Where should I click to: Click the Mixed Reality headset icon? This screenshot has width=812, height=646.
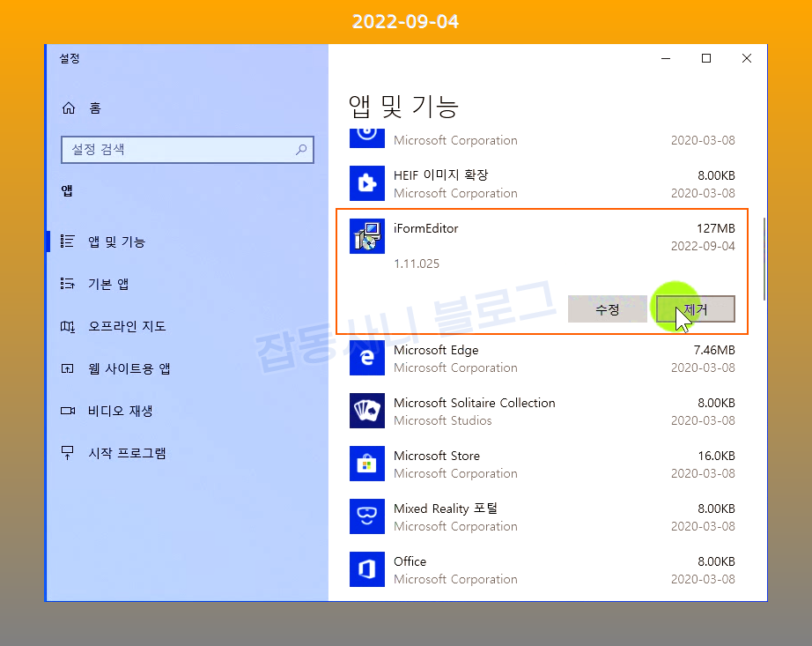[x=366, y=516]
